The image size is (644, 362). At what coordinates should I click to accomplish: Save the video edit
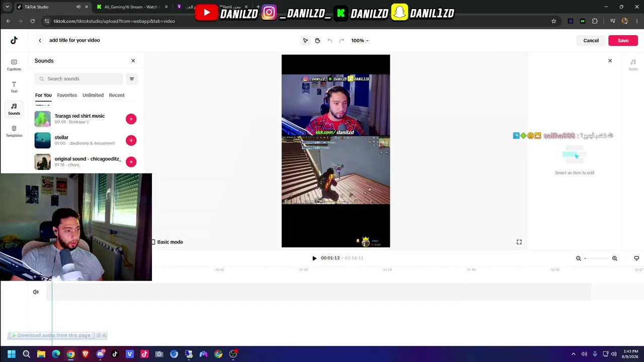coord(623,40)
